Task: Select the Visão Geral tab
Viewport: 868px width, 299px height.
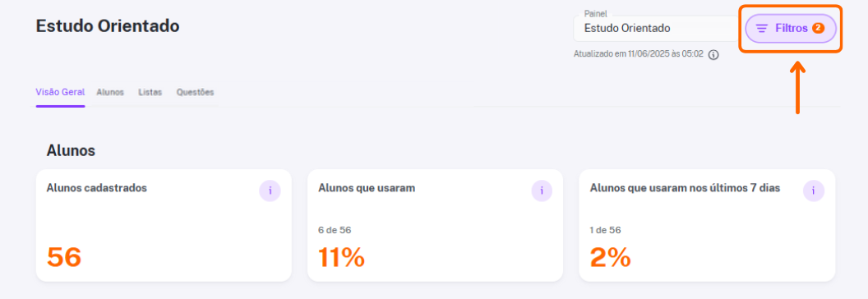Action: (60, 93)
